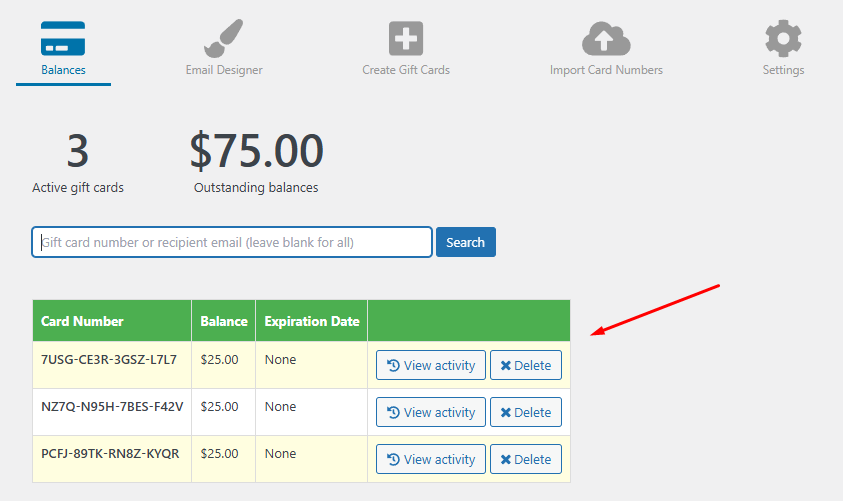Go to the Create Gift Cards tab label
The image size is (843, 501).
pyautogui.click(x=406, y=70)
